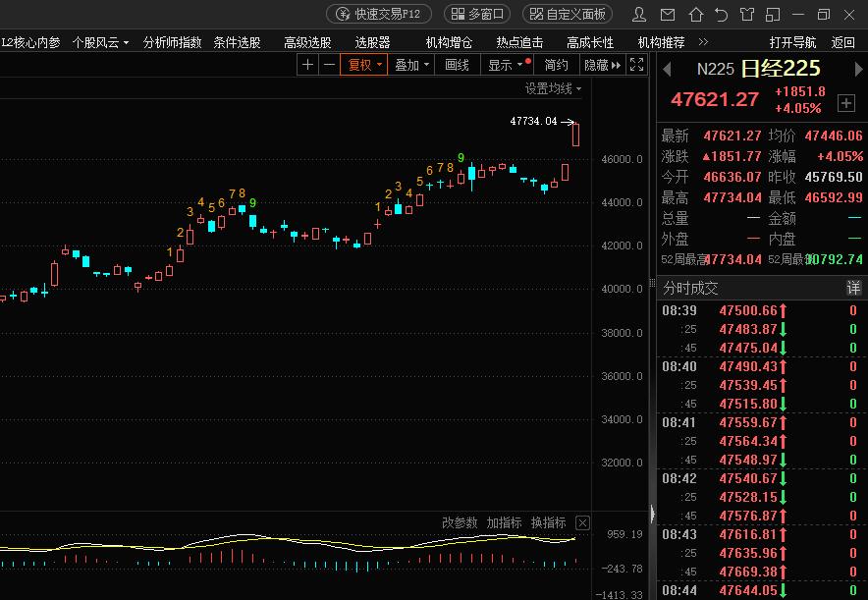
Task: Open 高级选股 menu
Action: coord(307,42)
